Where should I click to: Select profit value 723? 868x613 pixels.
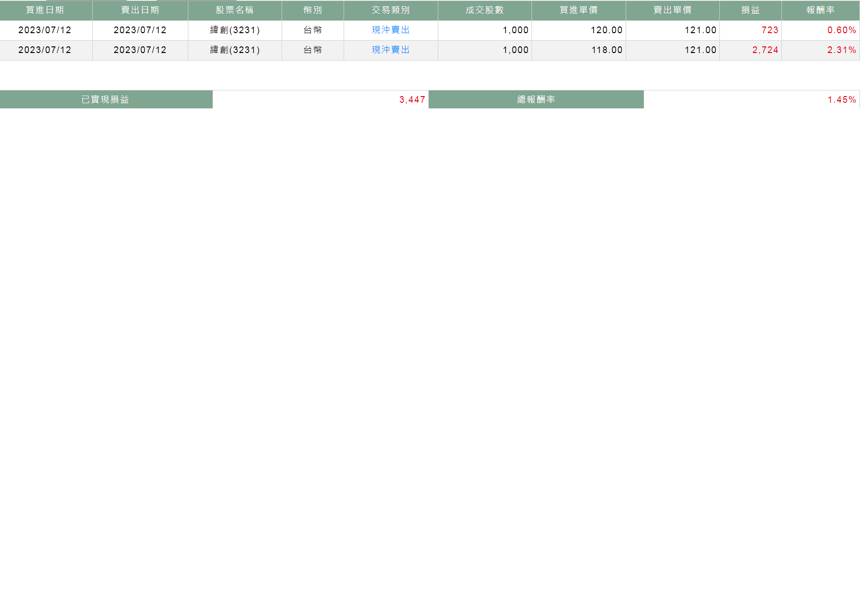770,30
